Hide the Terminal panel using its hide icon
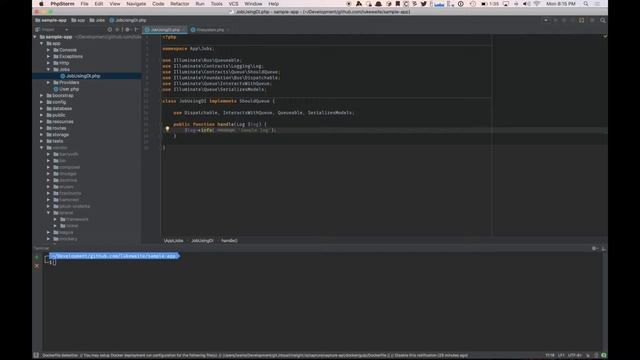 tap(603, 248)
